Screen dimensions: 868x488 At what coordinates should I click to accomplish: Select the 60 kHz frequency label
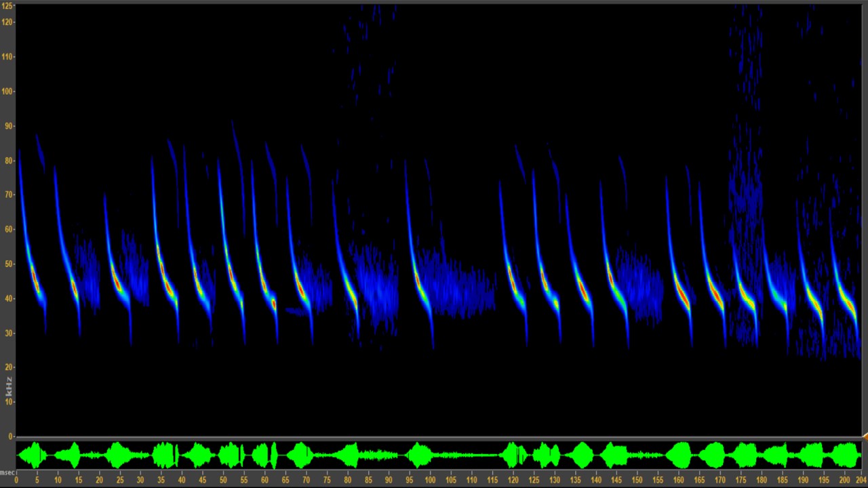coord(9,228)
